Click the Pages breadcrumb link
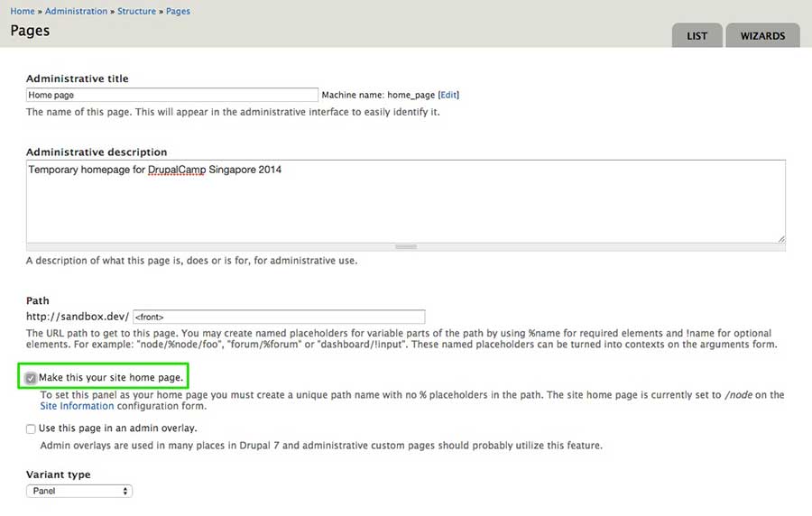 point(179,11)
